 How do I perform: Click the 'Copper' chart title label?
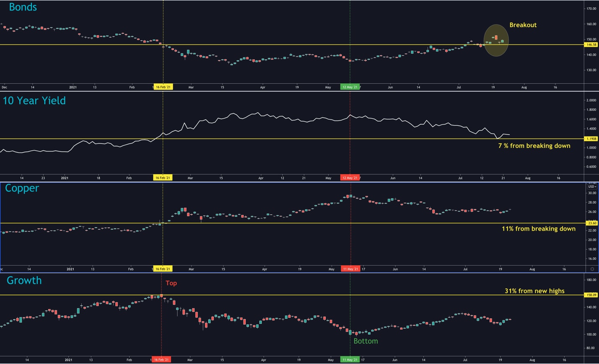click(22, 189)
